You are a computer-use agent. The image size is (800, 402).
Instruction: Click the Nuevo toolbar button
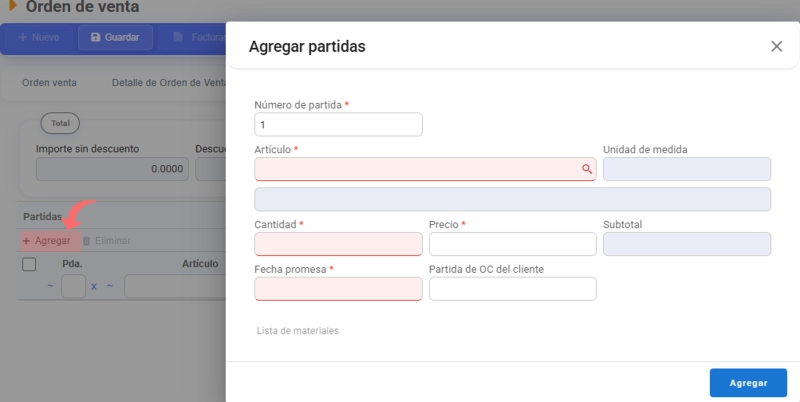tap(39, 37)
